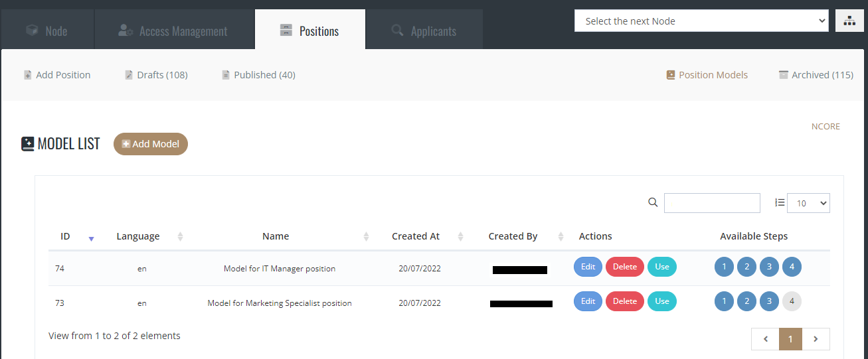Select step 1 of Marketing Specialist model
Image resolution: width=868 pixels, height=359 pixels.
coord(724,301)
